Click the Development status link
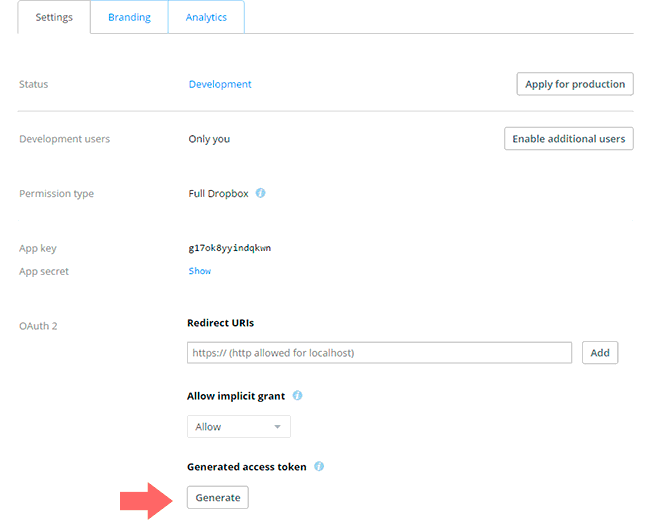 pos(220,84)
